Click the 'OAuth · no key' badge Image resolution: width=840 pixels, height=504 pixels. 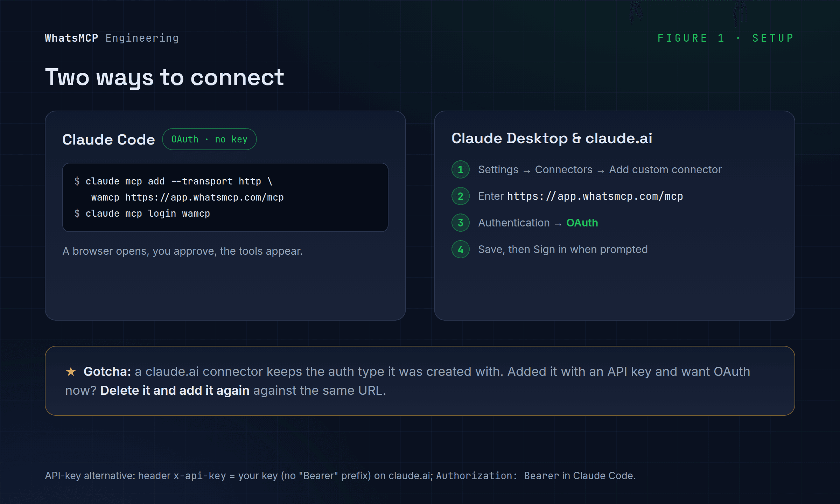[209, 139]
